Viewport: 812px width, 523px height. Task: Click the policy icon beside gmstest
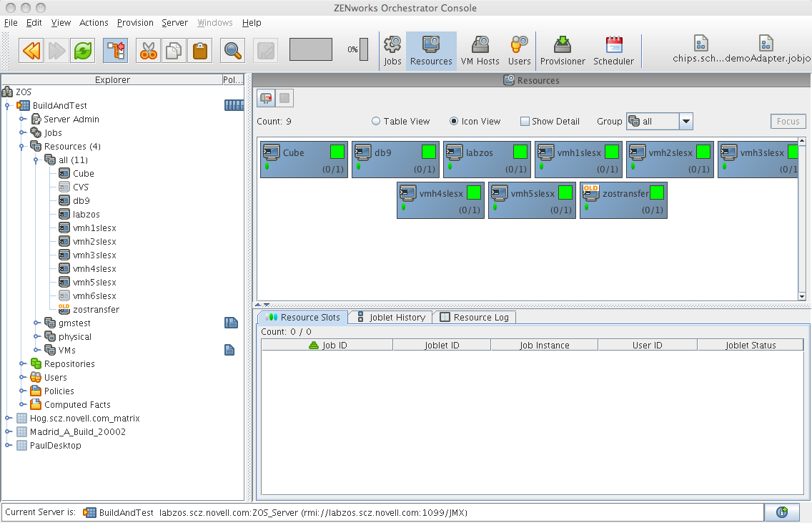pos(231,323)
